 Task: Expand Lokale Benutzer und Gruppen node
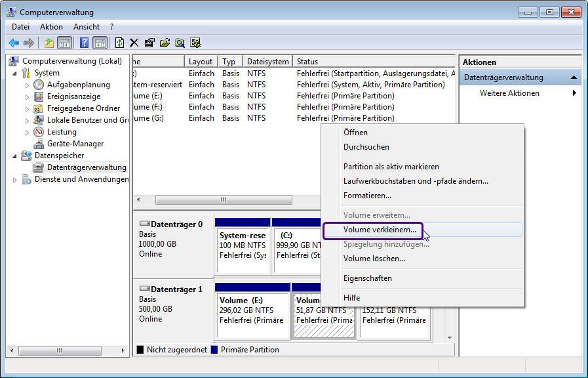click(x=27, y=121)
